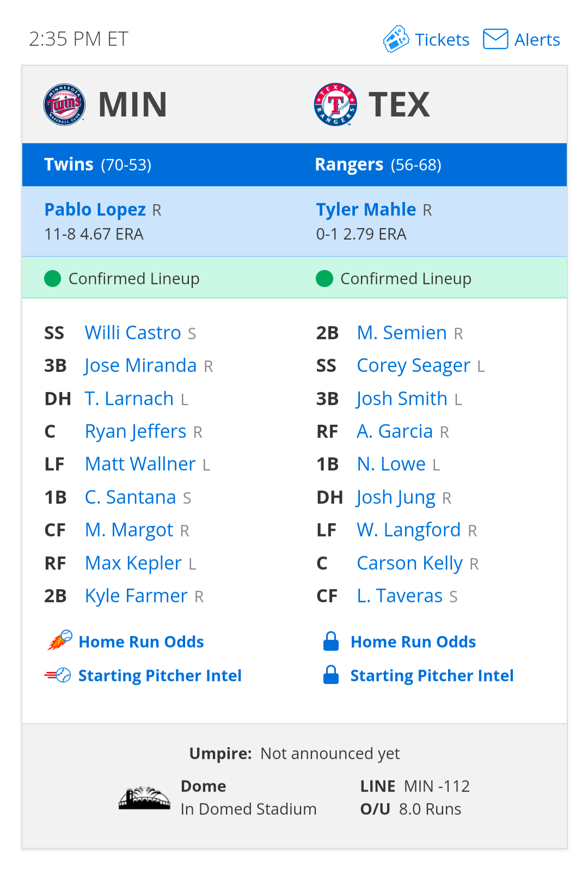The height and width of the screenshot is (873, 588).
Task: Click the flaming baseball Home Run Odds icon
Action: pyautogui.click(x=59, y=641)
